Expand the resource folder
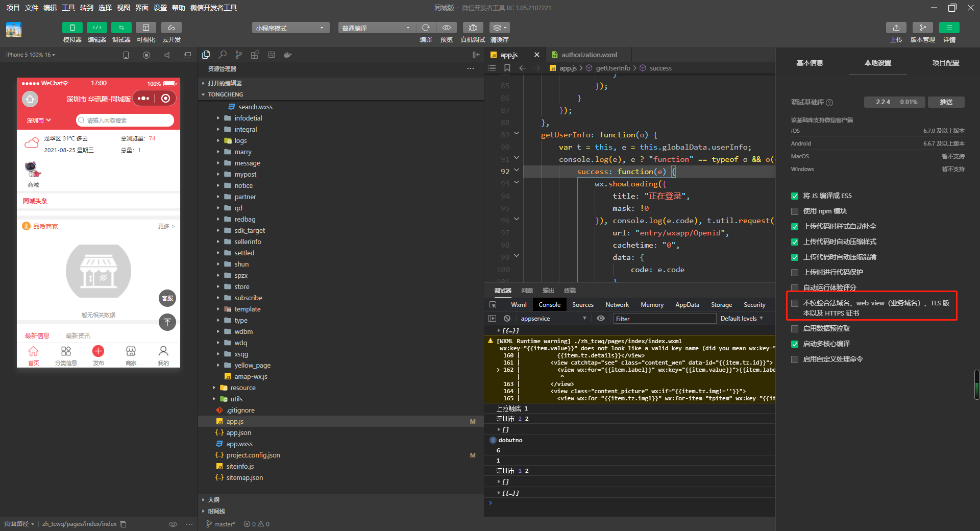Image resolution: width=980 pixels, height=531 pixels. 242,388
